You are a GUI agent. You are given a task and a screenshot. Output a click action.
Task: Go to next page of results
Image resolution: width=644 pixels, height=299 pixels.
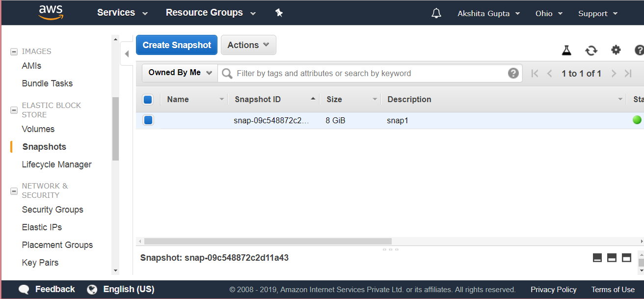pos(614,73)
